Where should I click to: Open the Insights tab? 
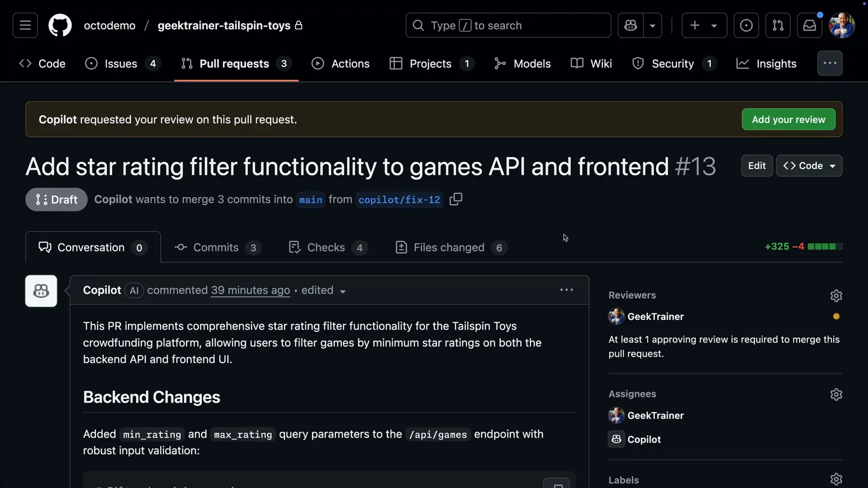click(x=767, y=63)
